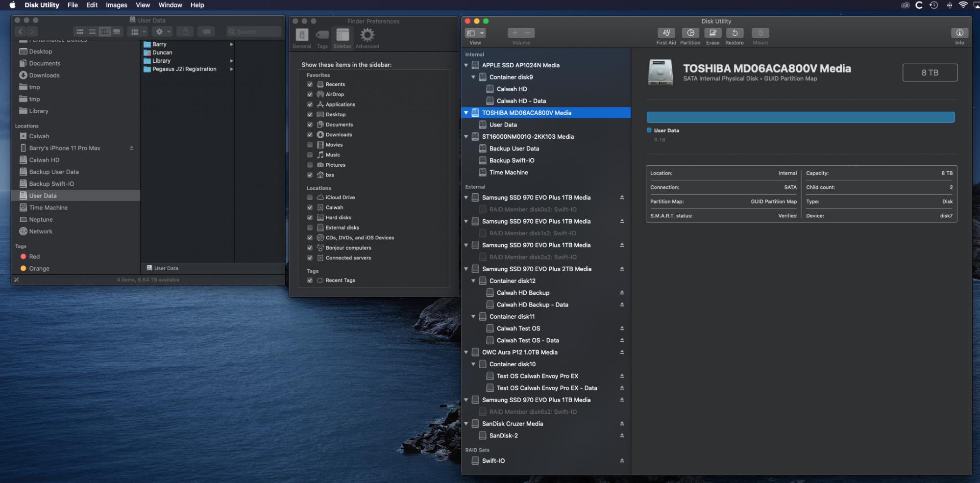Switch Finder window to list view

pos(92,31)
